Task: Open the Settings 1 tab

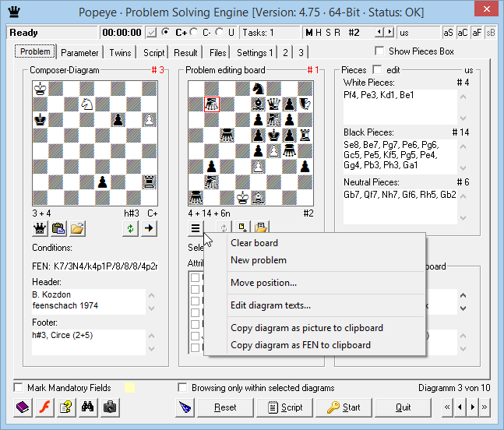Action: point(255,52)
